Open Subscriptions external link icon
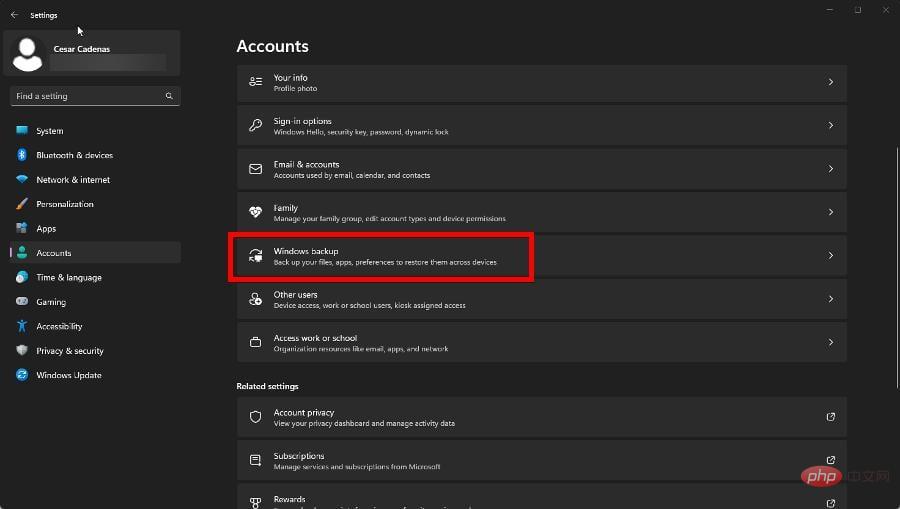Image resolution: width=900 pixels, height=509 pixels. (830, 460)
